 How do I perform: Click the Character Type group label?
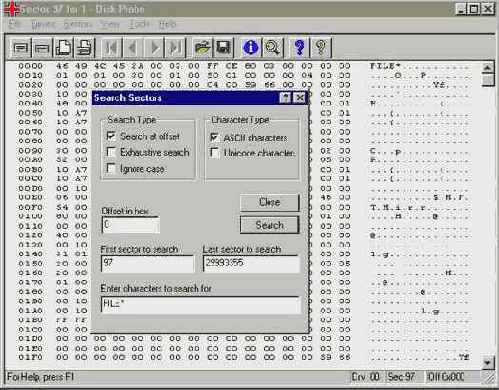tap(240, 119)
